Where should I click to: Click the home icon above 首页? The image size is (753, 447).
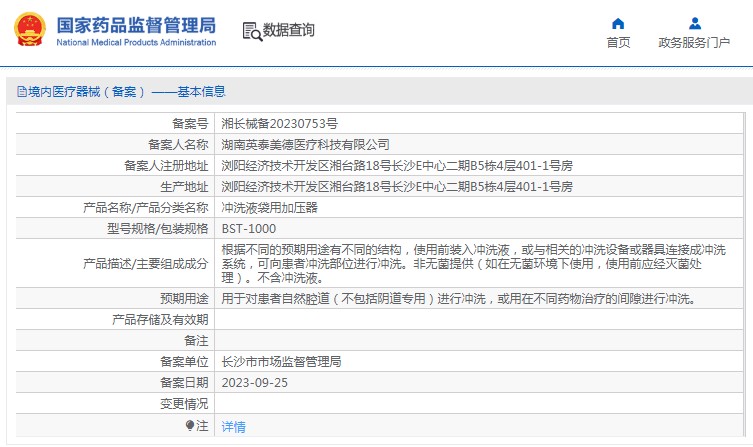pyautogui.click(x=618, y=24)
